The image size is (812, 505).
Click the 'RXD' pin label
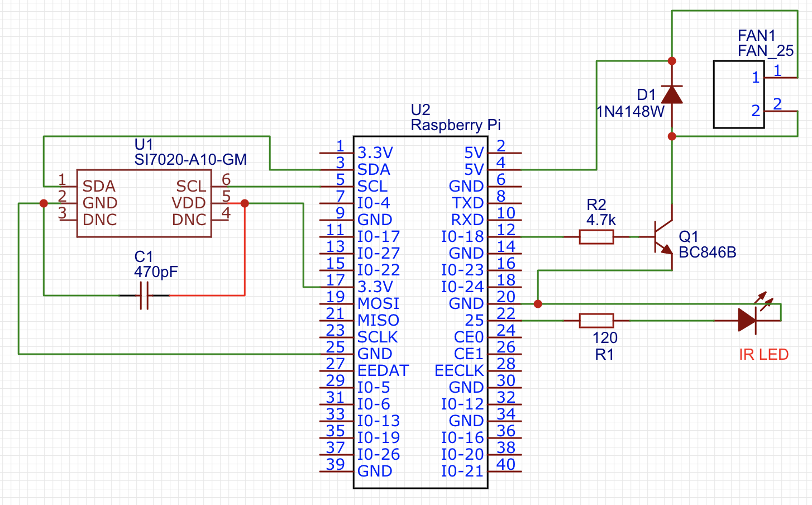click(x=467, y=220)
